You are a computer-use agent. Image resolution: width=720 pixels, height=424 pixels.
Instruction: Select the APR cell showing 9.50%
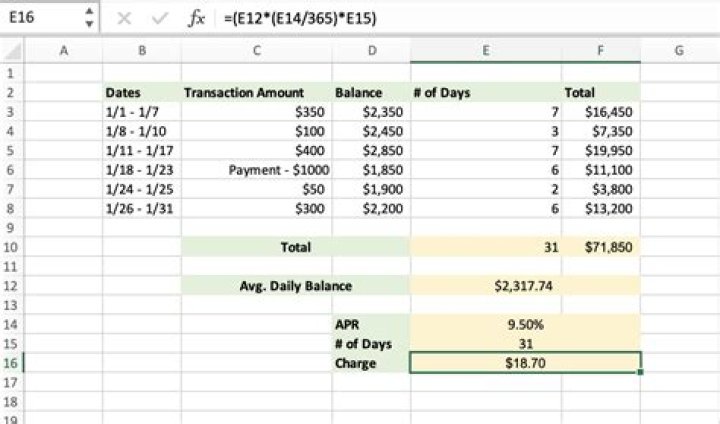pos(523,325)
